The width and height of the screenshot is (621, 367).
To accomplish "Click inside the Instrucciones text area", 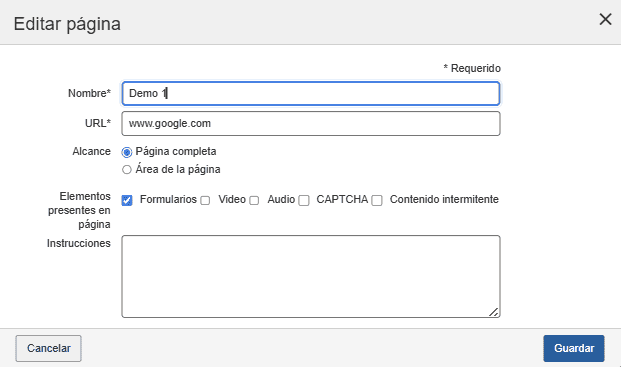I will coord(310,276).
